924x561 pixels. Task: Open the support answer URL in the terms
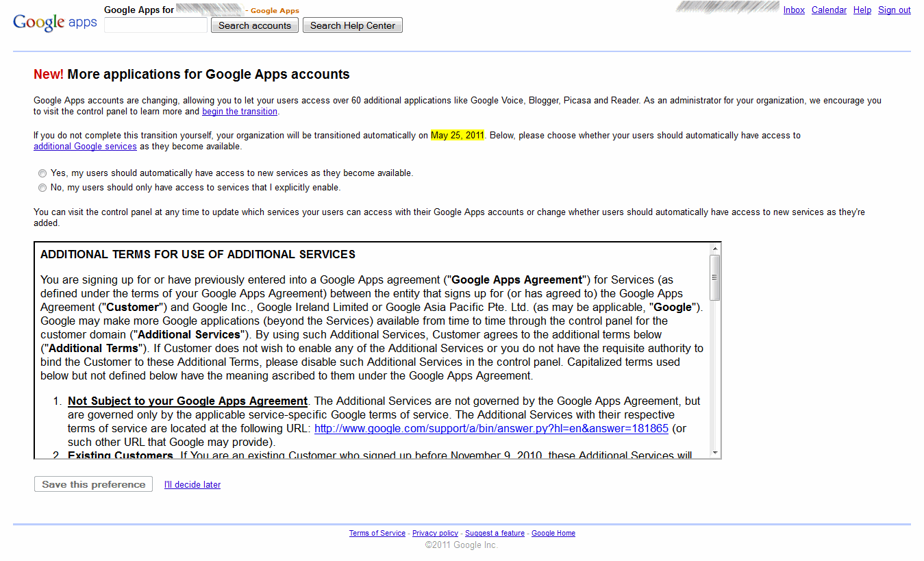491,429
